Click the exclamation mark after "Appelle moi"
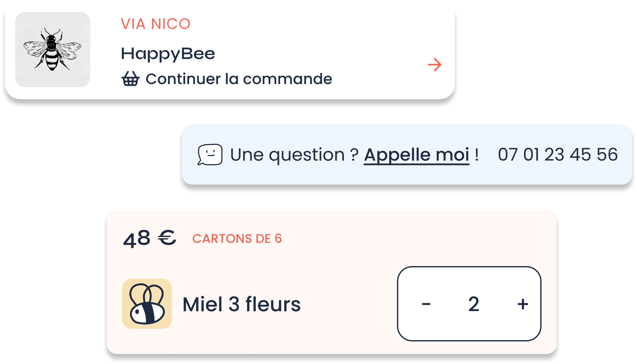The height and width of the screenshot is (364, 637). coord(477,154)
